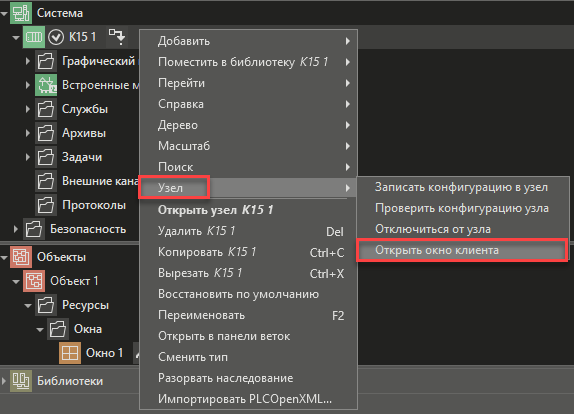Choose Открыть узел K15 1
Screen dimensions: 574x414
[248, 210]
